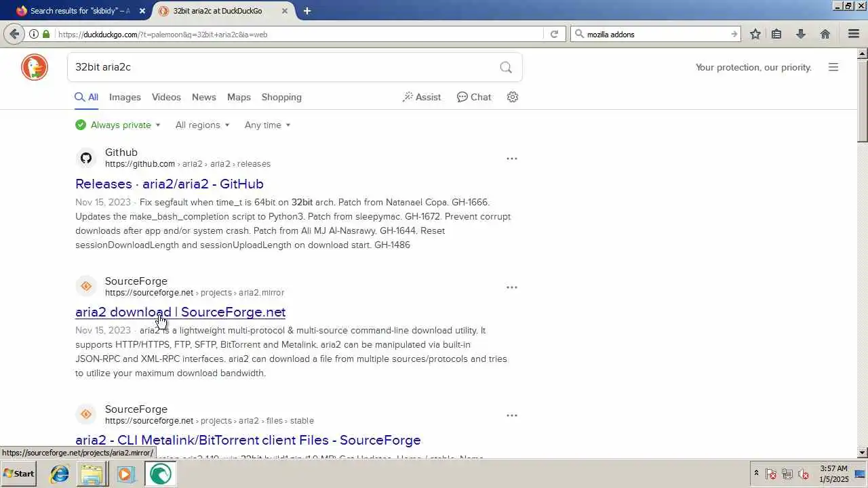868x488 pixels.
Task: Click the green padlock security icon
Action: (46, 34)
